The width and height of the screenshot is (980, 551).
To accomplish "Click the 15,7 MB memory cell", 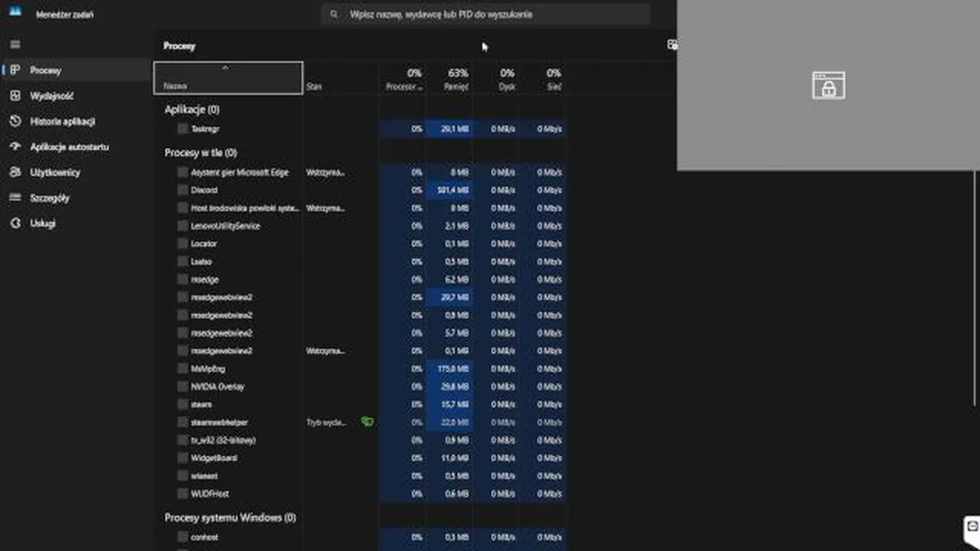I will coord(449,404).
